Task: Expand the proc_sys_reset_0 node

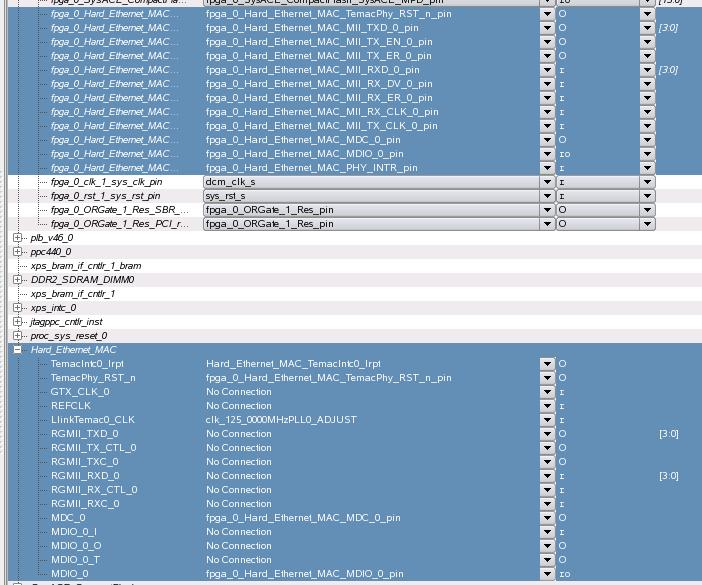Action: [18, 336]
